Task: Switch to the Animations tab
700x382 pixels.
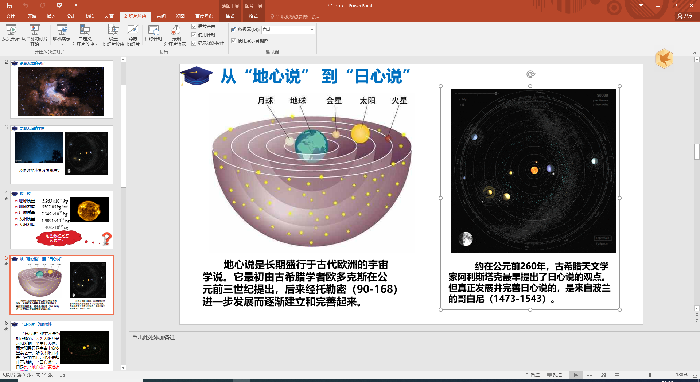Action: (109, 16)
